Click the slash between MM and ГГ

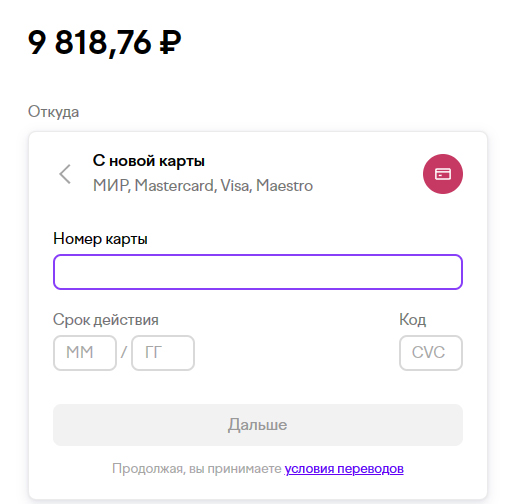tap(124, 352)
